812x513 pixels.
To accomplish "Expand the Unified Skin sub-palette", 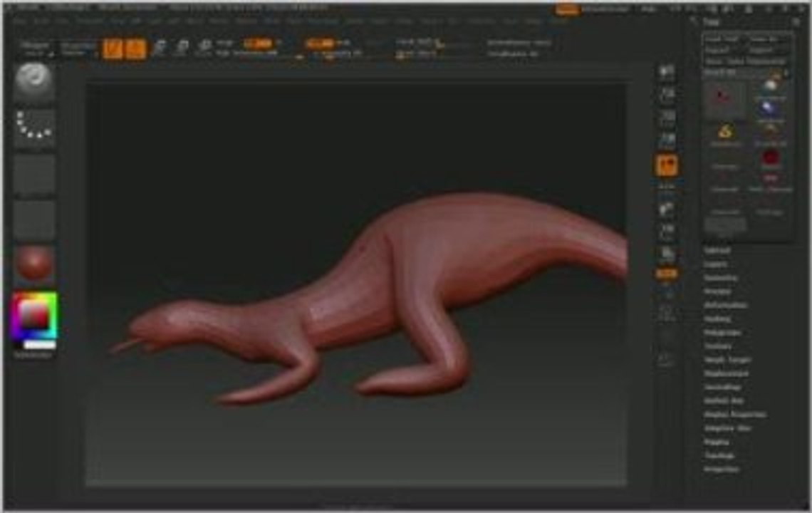I will (724, 400).
